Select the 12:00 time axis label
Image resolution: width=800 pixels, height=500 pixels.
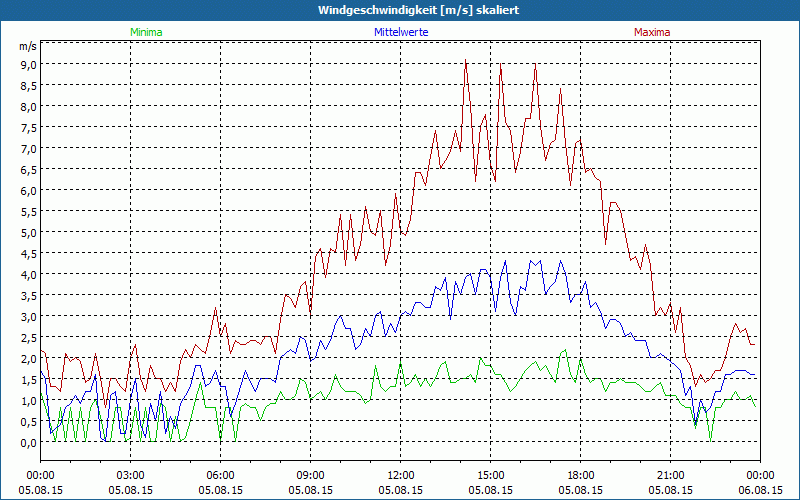coord(401,475)
